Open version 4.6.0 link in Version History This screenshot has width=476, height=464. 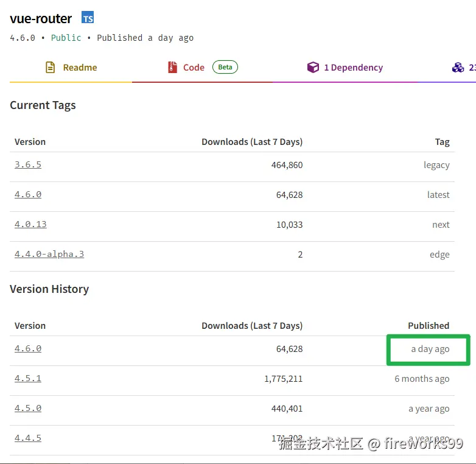coord(28,348)
